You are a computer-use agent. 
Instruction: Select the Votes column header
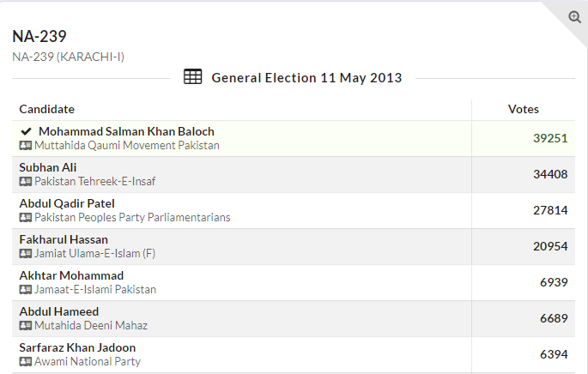click(x=524, y=109)
